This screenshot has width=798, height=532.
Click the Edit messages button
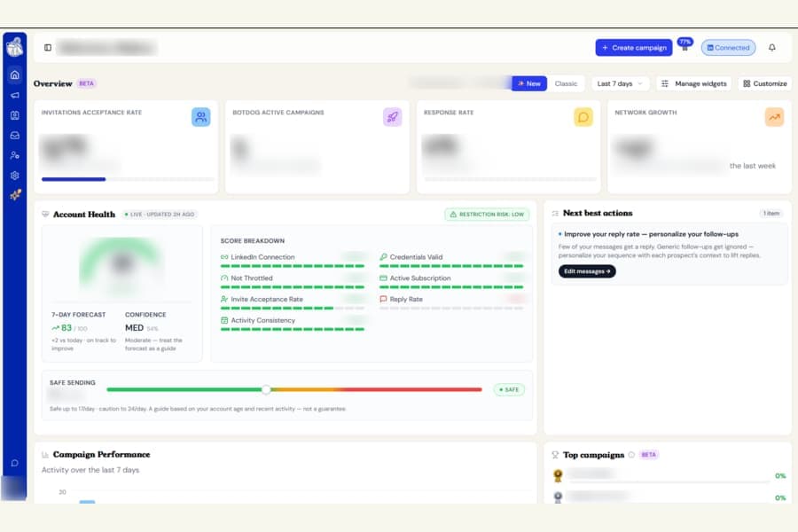click(x=587, y=271)
